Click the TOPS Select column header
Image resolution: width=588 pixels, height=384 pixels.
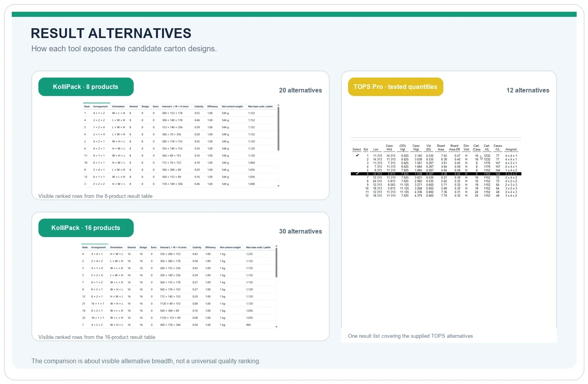point(357,149)
